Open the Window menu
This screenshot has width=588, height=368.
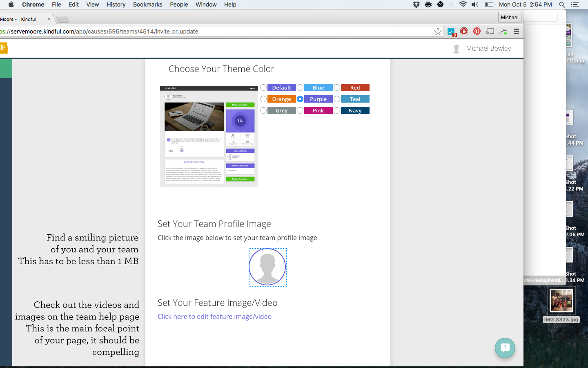pos(206,4)
